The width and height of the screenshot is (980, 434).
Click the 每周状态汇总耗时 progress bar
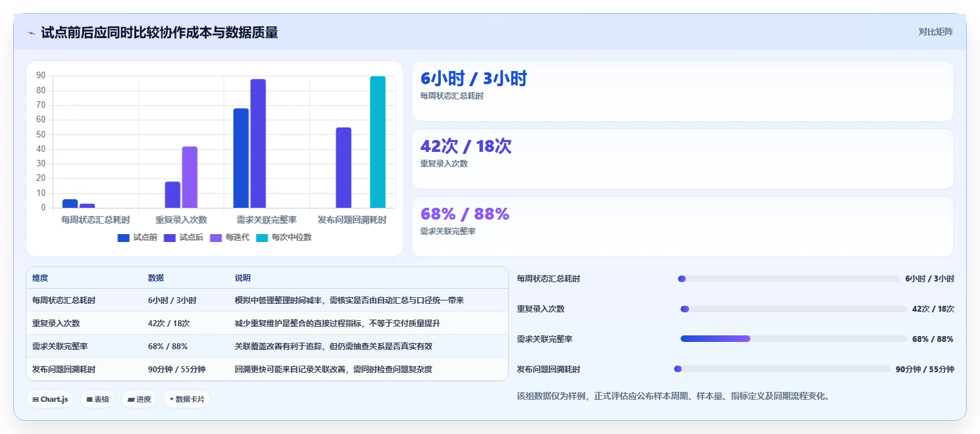(x=788, y=279)
